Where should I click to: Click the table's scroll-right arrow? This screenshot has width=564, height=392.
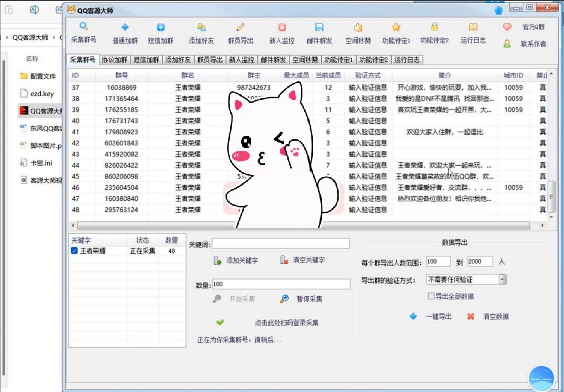(542, 225)
